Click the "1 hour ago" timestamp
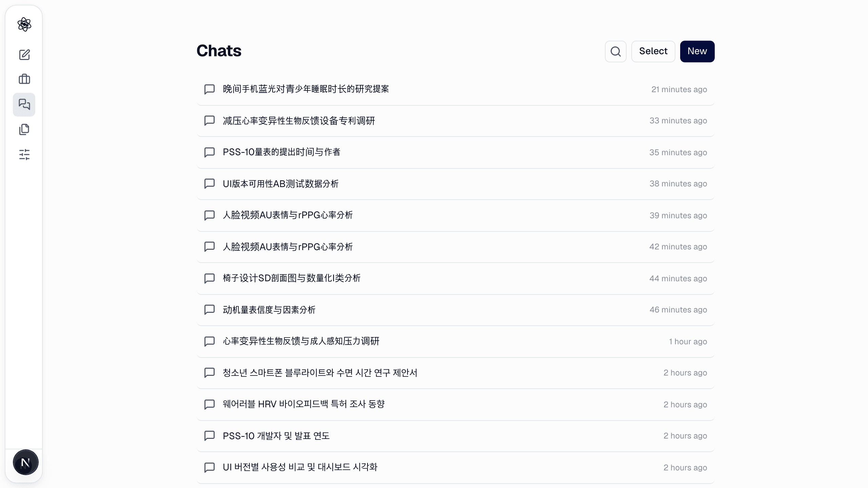 [x=688, y=342]
